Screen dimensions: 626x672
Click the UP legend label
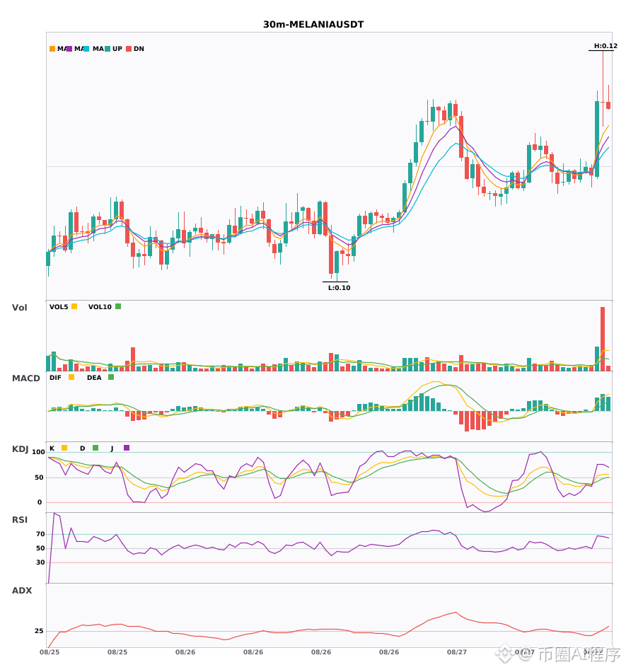tap(117, 49)
